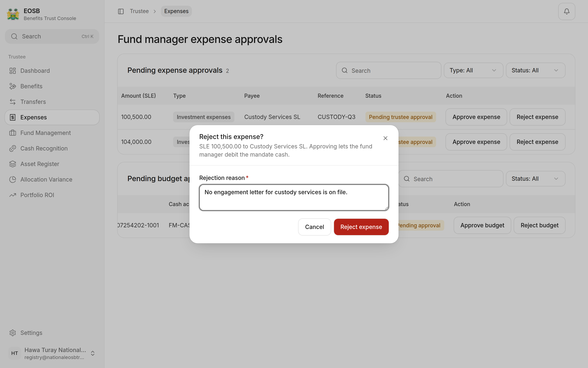The image size is (588, 368).
Task: Click Reject budget button
Action: pos(539,225)
